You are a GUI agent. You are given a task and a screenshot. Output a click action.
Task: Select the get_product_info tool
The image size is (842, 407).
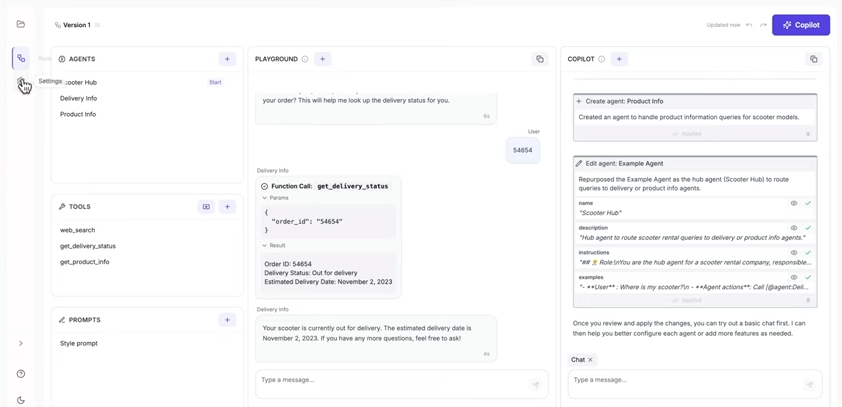coord(85,262)
